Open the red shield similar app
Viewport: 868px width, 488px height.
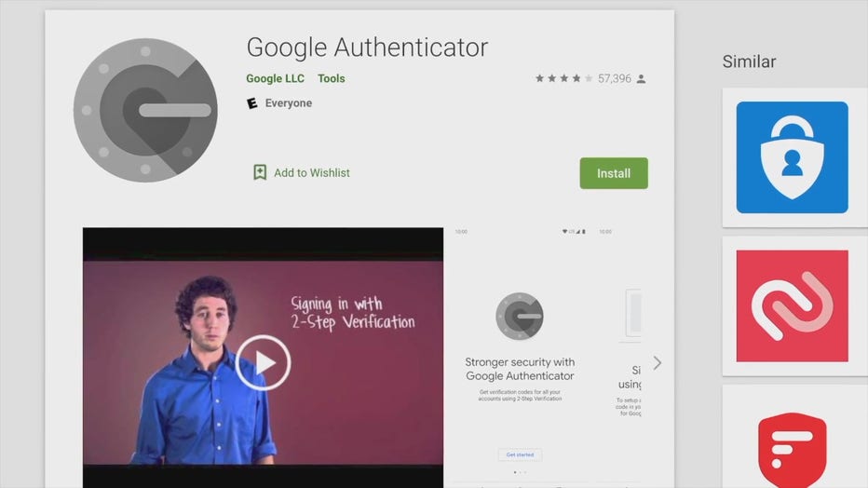coord(792,449)
